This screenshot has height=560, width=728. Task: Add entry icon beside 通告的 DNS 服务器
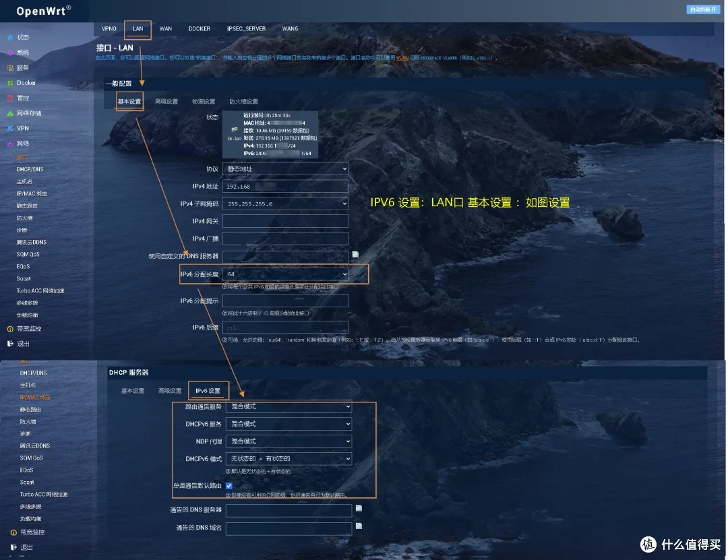(x=359, y=508)
